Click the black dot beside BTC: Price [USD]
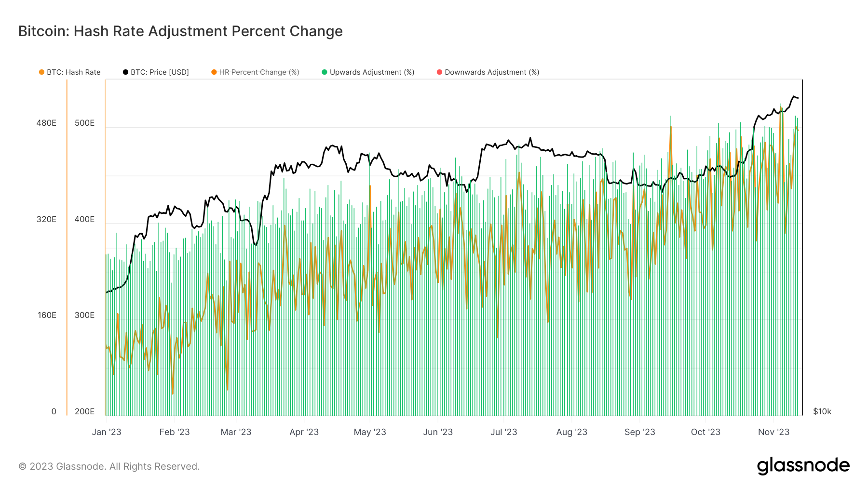This screenshot has height=488, width=868. tap(125, 72)
